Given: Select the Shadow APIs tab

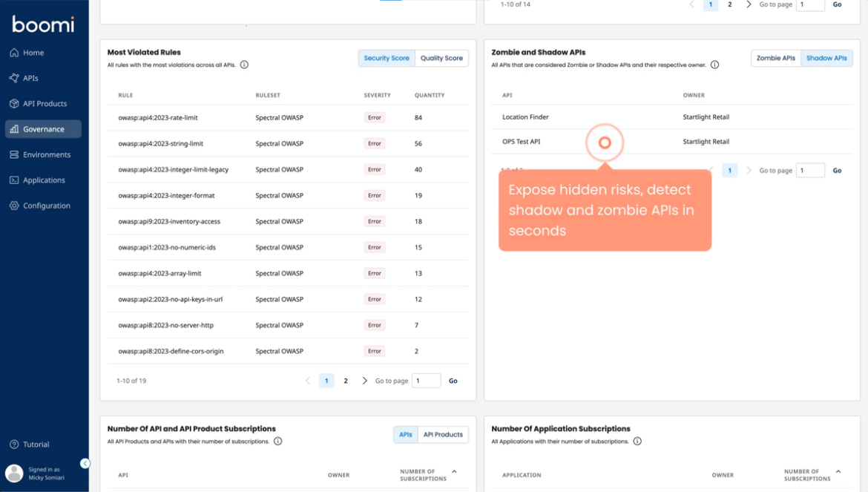Looking at the screenshot, I should (x=826, y=58).
